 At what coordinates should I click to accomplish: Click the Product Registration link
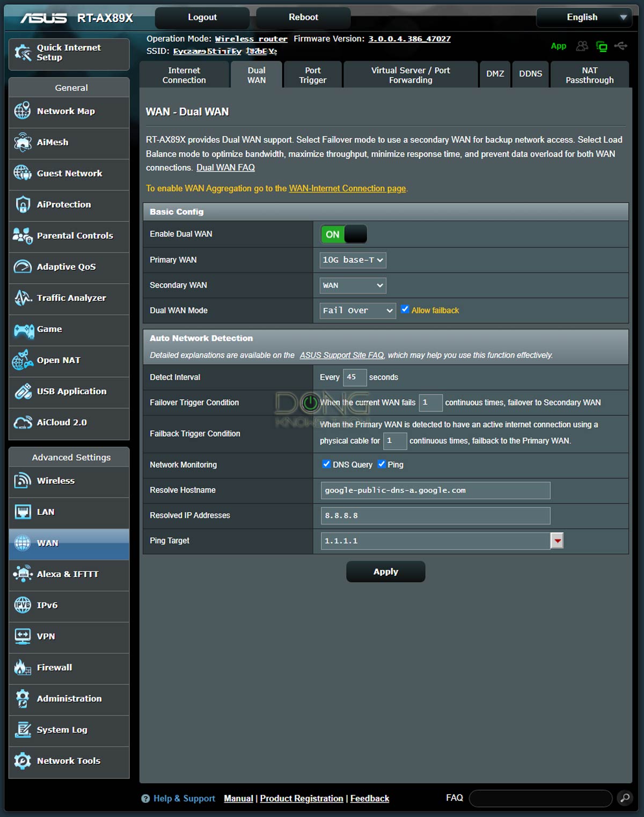pos(302,798)
